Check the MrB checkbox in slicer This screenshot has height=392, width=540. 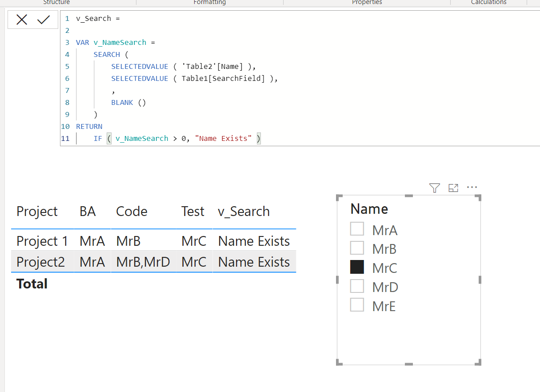(357, 248)
